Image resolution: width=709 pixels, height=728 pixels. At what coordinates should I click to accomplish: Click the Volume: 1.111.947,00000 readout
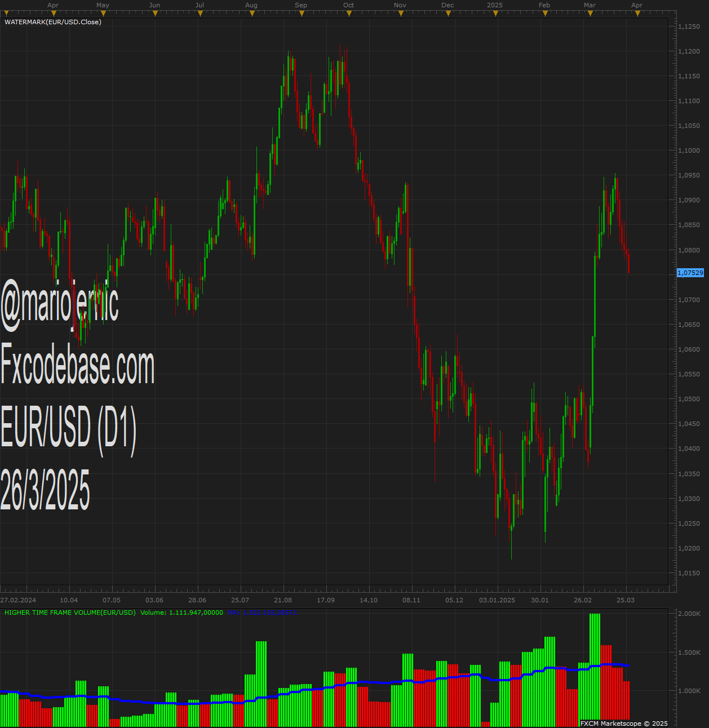(181, 612)
